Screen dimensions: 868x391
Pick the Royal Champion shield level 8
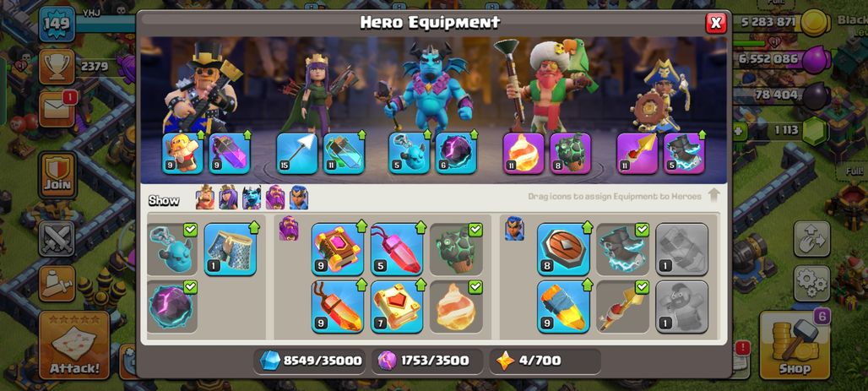pos(563,248)
